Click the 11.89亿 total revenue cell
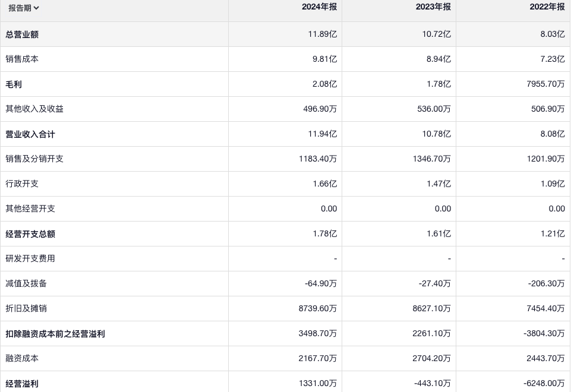Viewport: 571px width, 392px height. tap(322, 34)
